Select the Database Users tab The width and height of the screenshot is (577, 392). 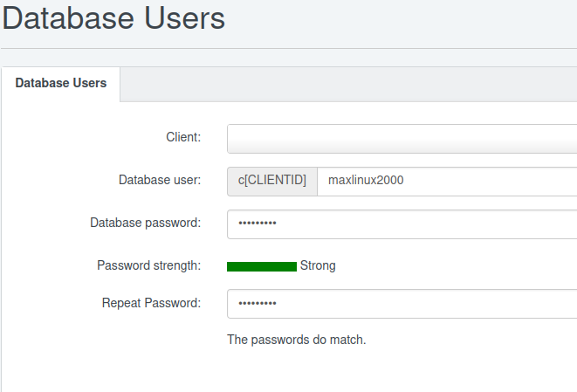tap(61, 83)
